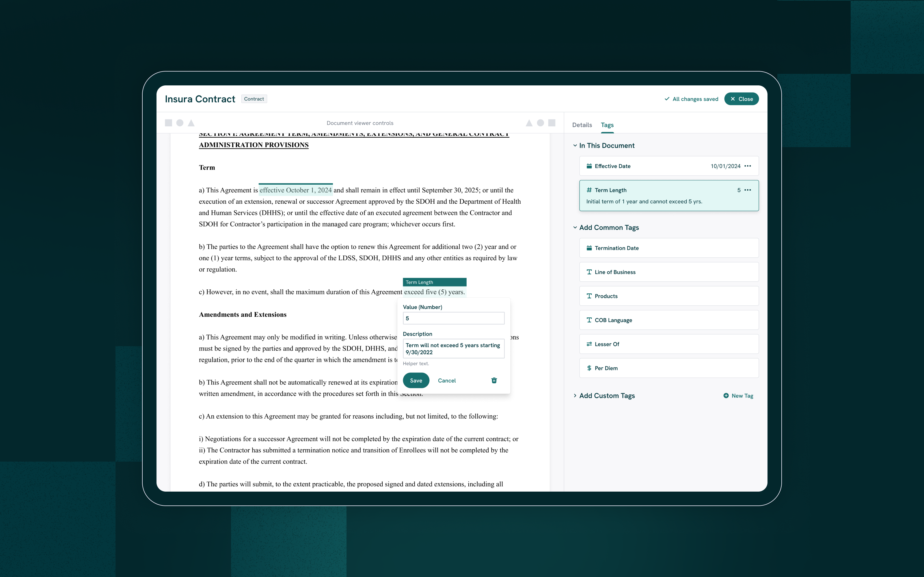Screen dimensions: 924x577
Task: Open Effective Date three-dot menu
Action: click(748, 166)
